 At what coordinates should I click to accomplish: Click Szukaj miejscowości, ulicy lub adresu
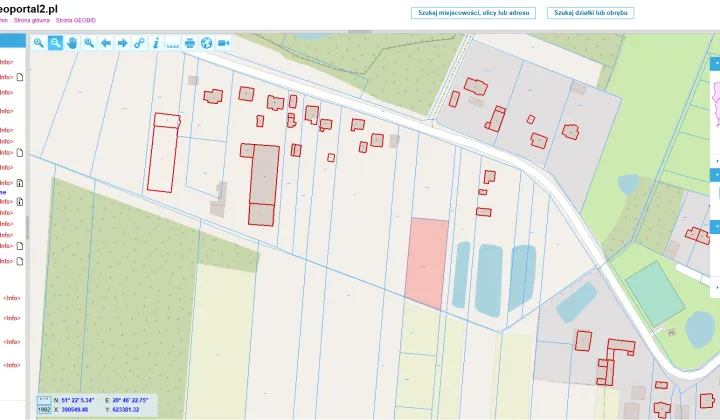pyautogui.click(x=473, y=13)
